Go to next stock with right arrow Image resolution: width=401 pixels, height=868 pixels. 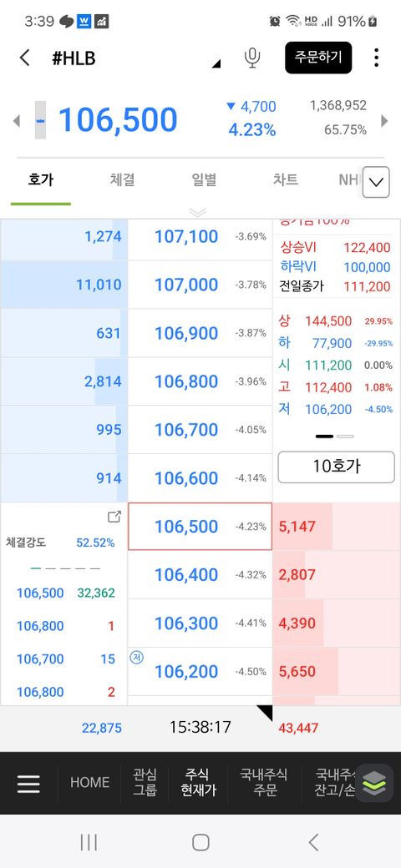click(384, 120)
